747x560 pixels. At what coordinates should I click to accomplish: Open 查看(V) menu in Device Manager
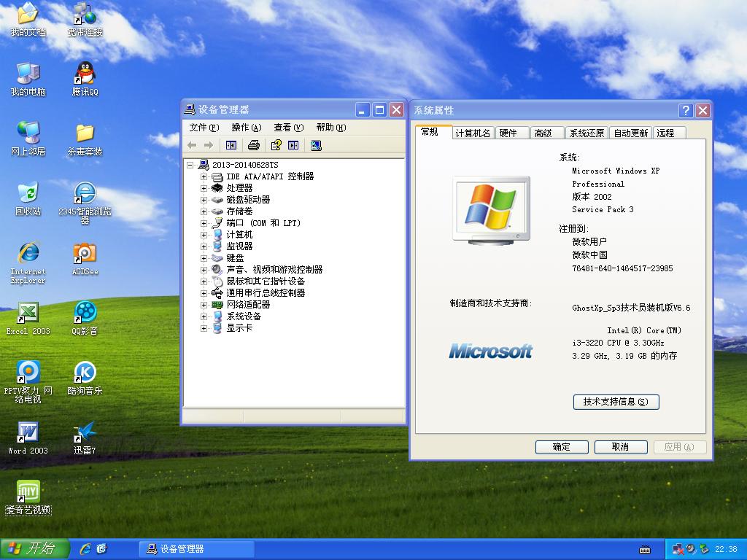pos(289,128)
